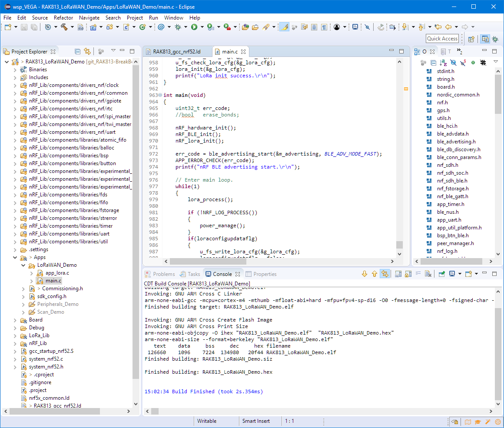Screen dimensions: 504x428
Task: Switch to the Debug perspective icon
Action: (495, 39)
